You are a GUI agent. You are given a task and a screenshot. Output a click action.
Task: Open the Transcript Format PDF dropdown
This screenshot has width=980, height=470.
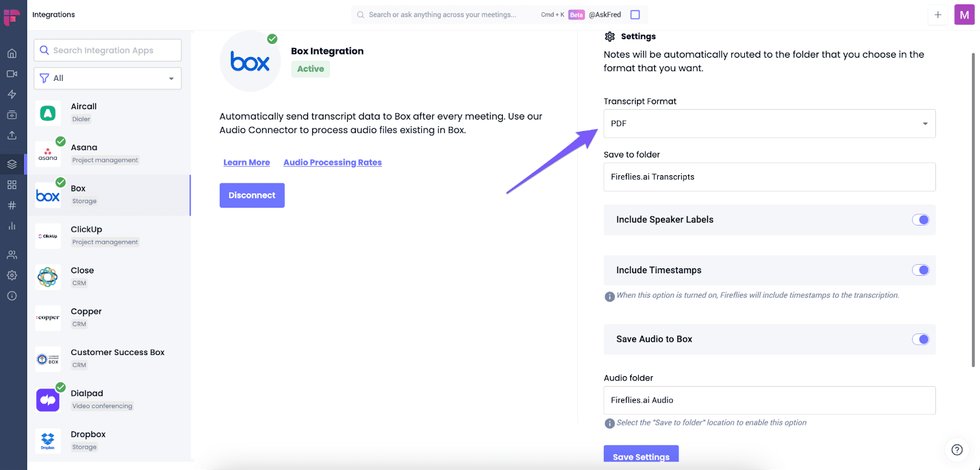(x=769, y=124)
